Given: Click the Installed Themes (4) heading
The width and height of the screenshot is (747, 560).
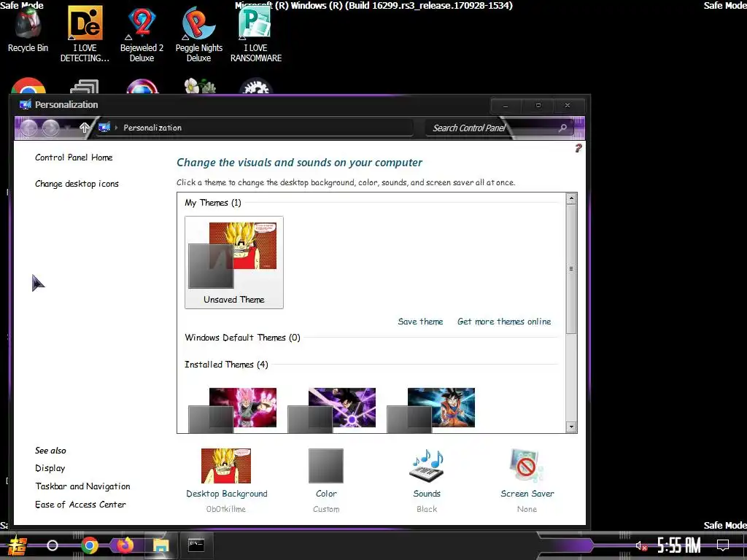Looking at the screenshot, I should pos(226,365).
